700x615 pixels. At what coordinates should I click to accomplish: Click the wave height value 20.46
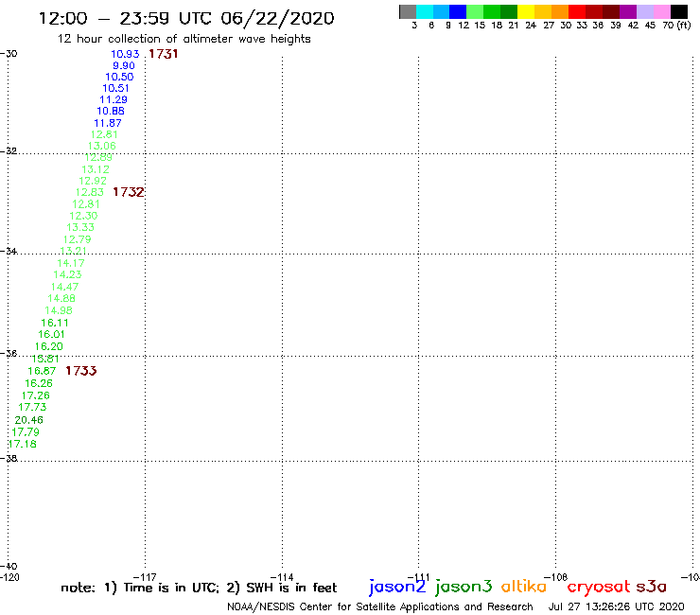pos(29,420)
